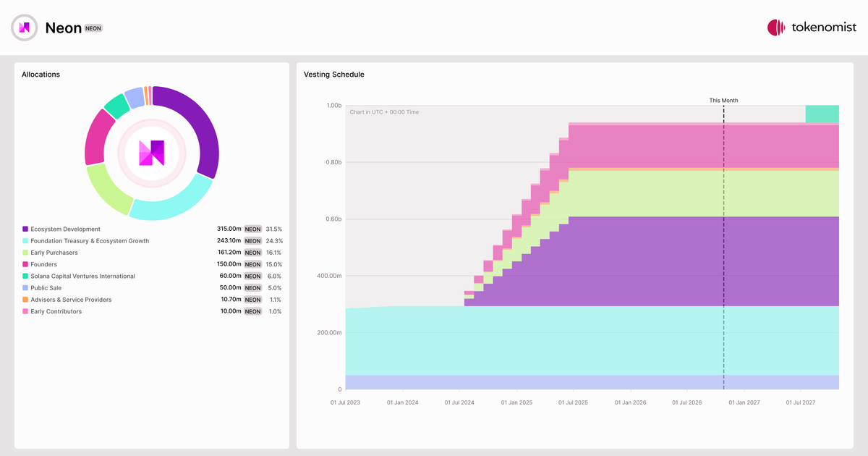Click the 'Early Purchasers' legend label
Image resolution: width=868 pixels, height=456 pixels.
[x=54, y=253]
